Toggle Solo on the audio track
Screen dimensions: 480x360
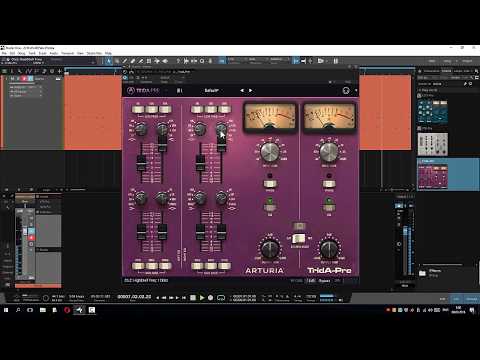18,79
